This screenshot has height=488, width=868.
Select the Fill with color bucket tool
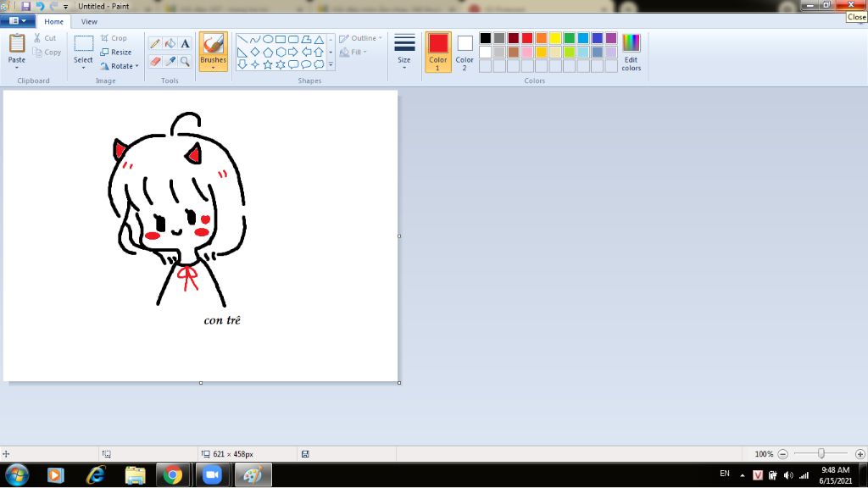(x=170, y=44)
